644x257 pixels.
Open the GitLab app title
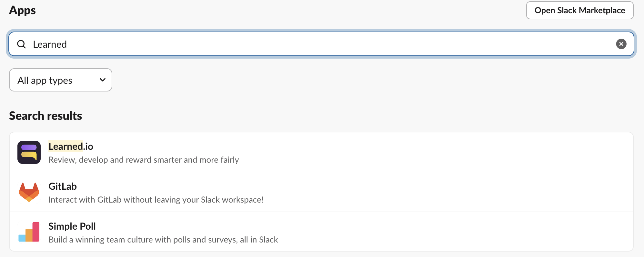coord(63,186)
